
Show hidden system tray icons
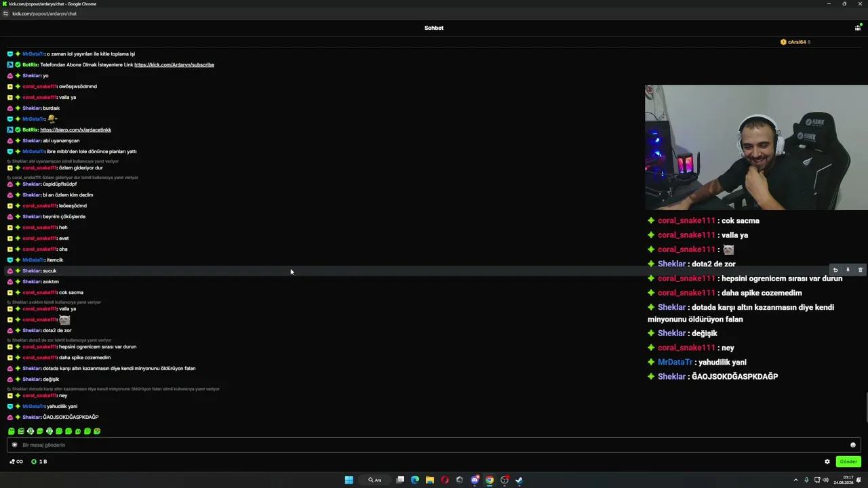795,480
